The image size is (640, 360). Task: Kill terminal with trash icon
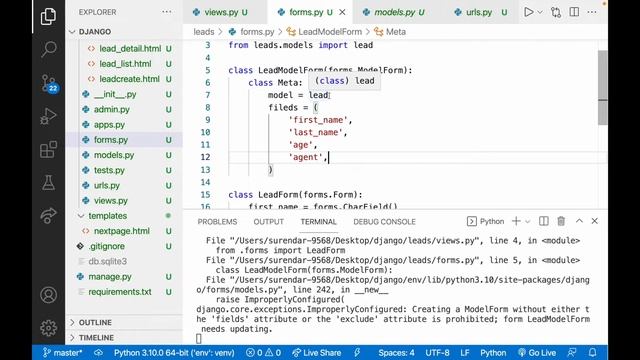(561, 221)
